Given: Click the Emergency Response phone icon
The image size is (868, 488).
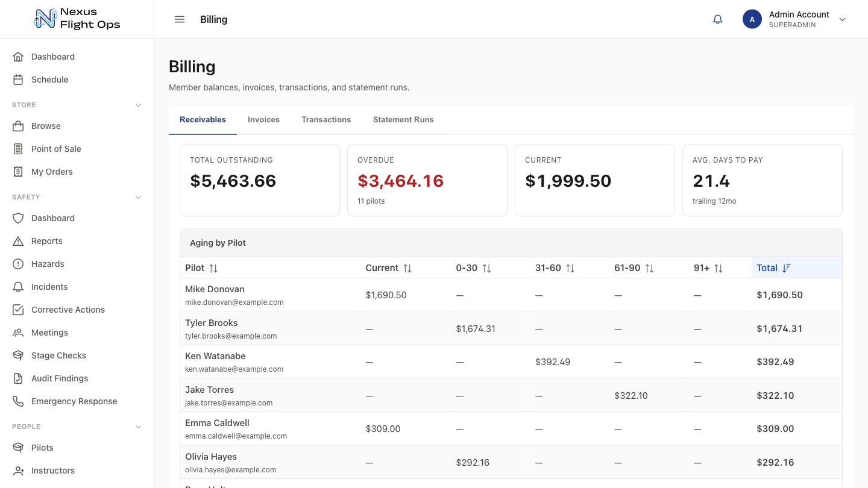Looking at the screenshot, I should tap(18, 401).
